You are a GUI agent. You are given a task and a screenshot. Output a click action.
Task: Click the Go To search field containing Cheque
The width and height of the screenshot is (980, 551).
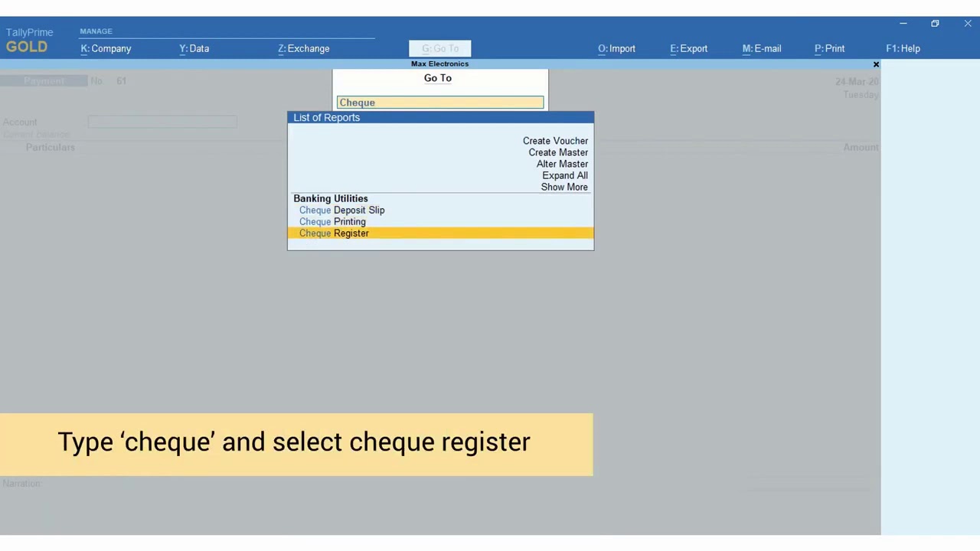coord(440,103)
